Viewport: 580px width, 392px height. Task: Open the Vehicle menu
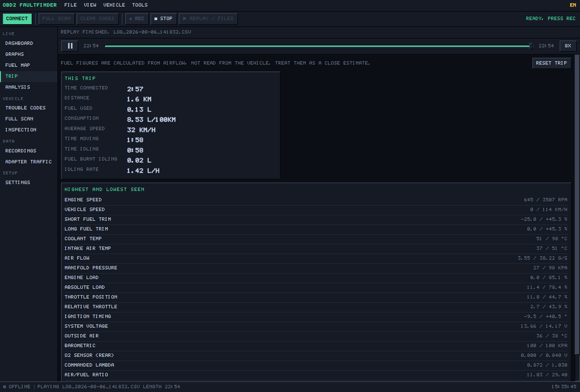pos(114,5)
